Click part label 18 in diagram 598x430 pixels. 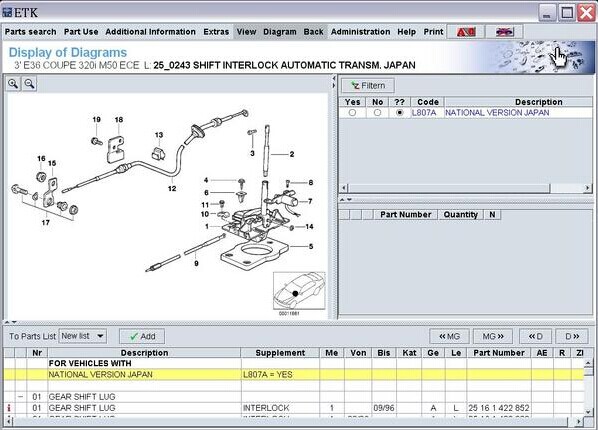[119, 120]
